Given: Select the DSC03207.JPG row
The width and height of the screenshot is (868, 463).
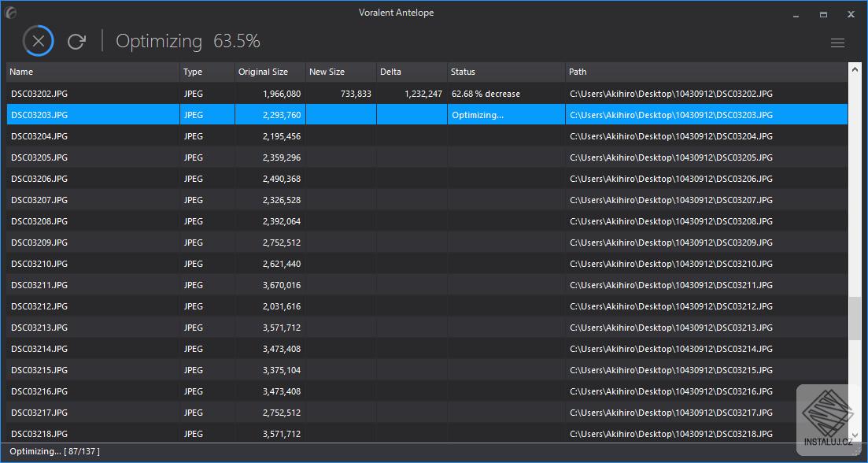Looking at the screenshot, I should [x=427, y=200].
